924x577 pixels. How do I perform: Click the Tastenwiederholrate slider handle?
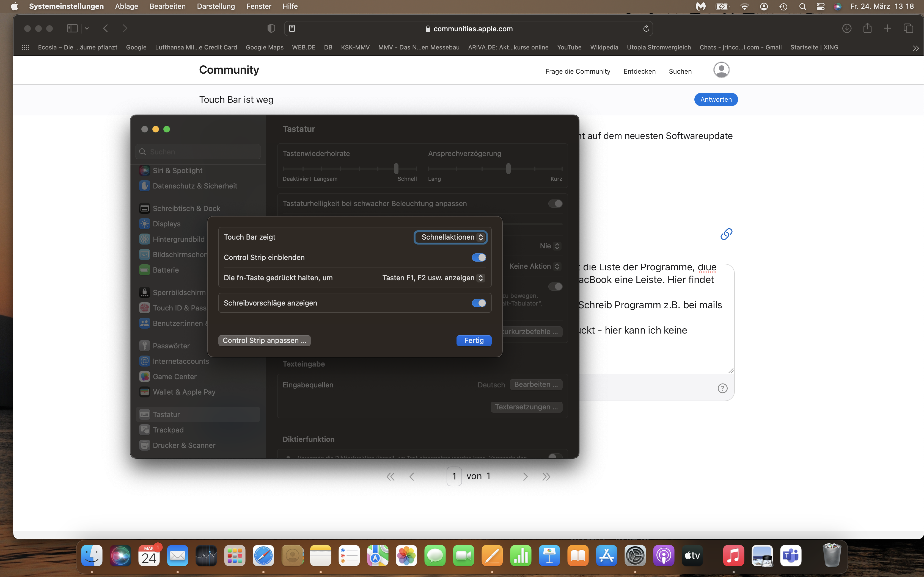(x=396, y=168)
